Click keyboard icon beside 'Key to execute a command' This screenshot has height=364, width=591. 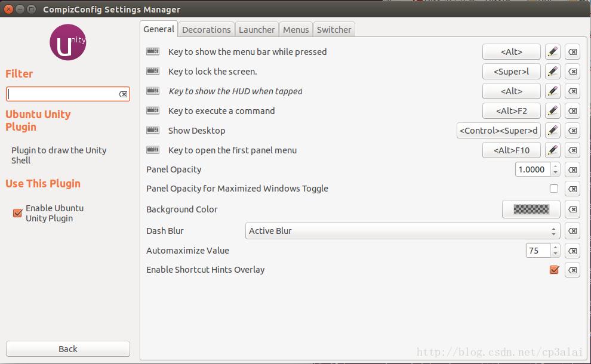[x=153, y=110]
